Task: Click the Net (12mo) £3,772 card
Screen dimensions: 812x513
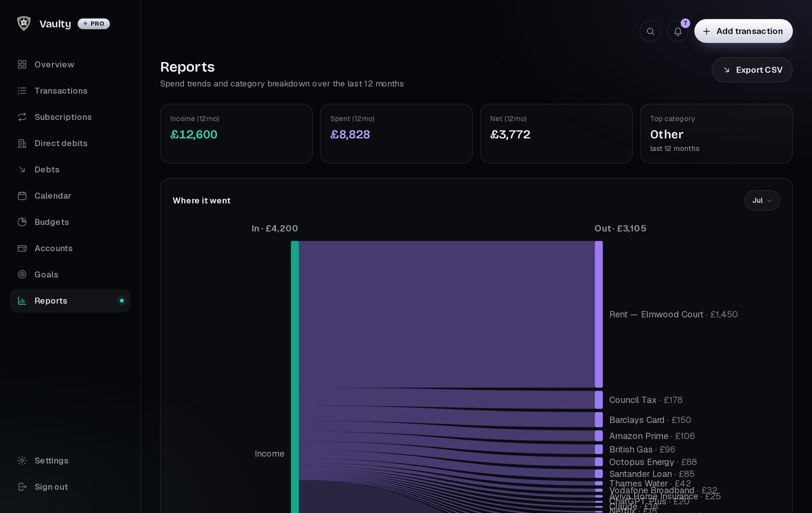Action: (556, 134)
